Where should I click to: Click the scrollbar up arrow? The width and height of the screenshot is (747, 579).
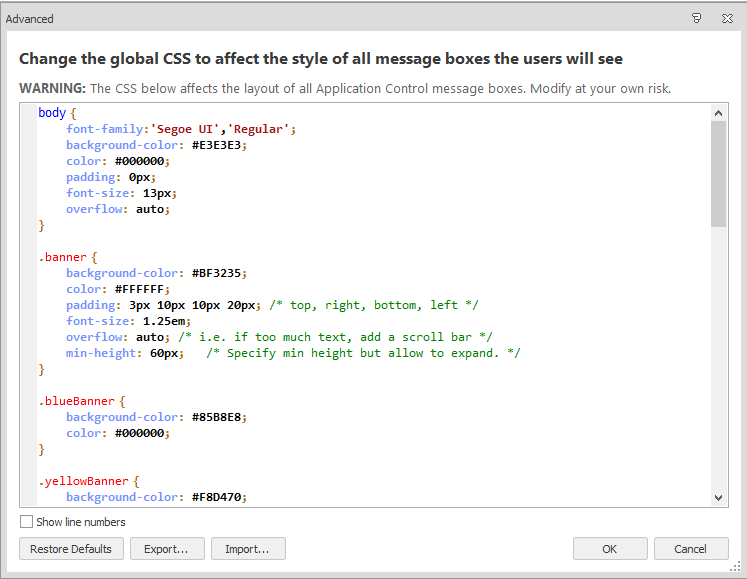tap(719, 114)
